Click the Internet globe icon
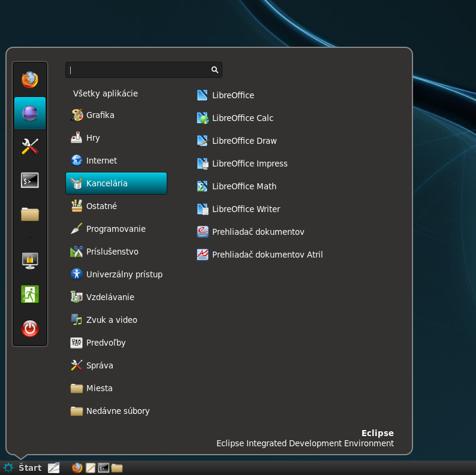 [77, 160]
